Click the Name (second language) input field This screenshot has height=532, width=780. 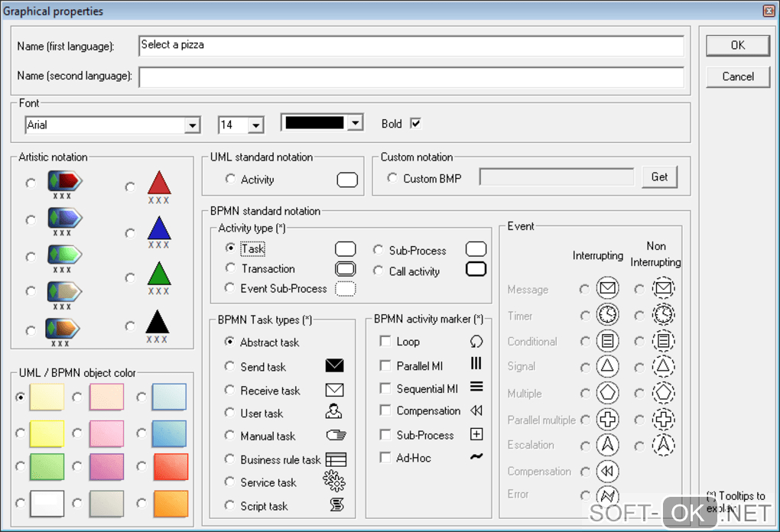coord(411,77)
